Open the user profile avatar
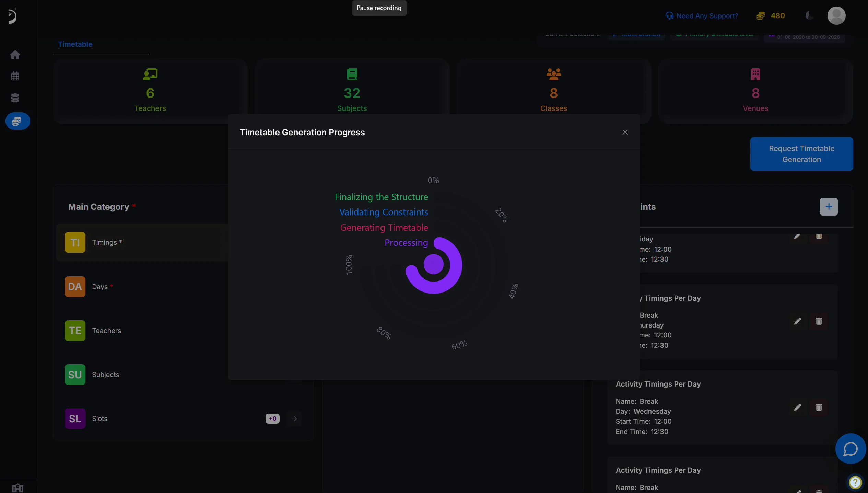Screen dimensions: 868x493 [836, 16]
